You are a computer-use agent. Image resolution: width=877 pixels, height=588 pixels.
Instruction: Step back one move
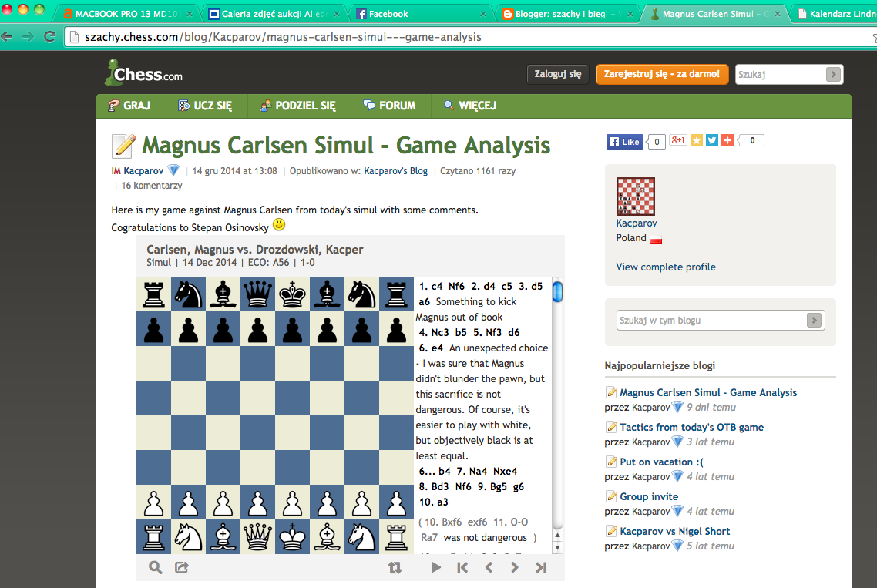[489, 567]
